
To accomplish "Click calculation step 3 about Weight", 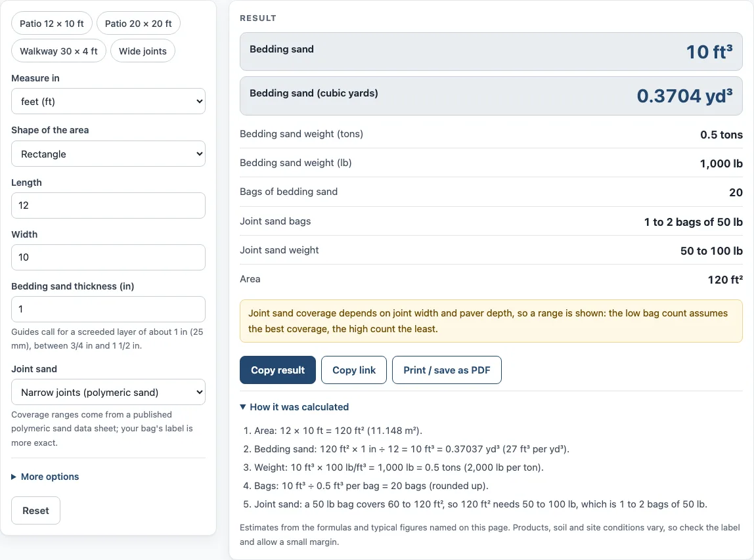I will (399, 467).
